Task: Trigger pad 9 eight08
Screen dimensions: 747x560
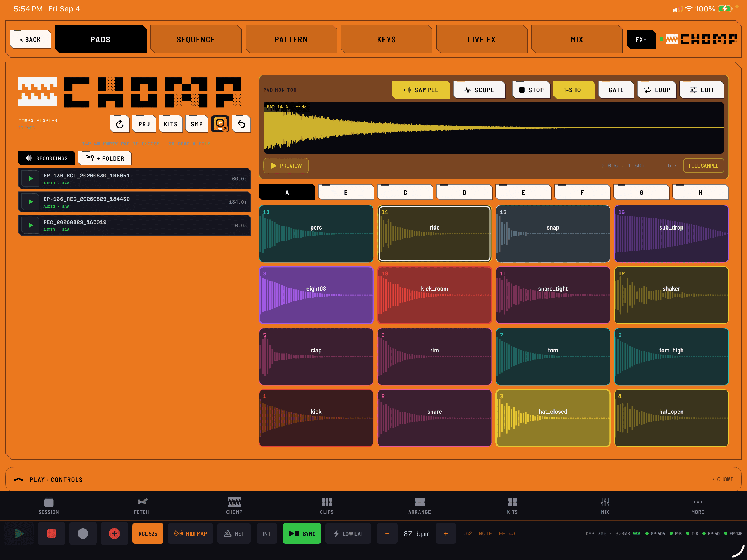Action: pyautogui.click(x=316, y=295)
